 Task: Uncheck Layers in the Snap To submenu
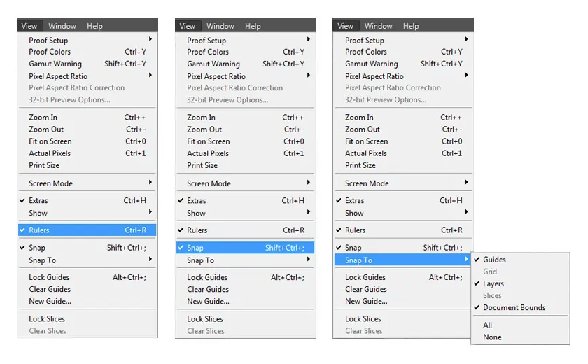493,284
